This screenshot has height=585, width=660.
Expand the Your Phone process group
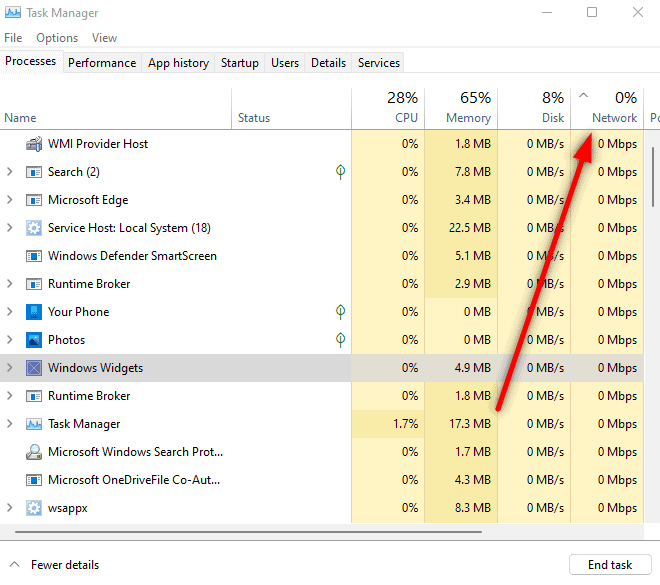(x=10, y=312)
